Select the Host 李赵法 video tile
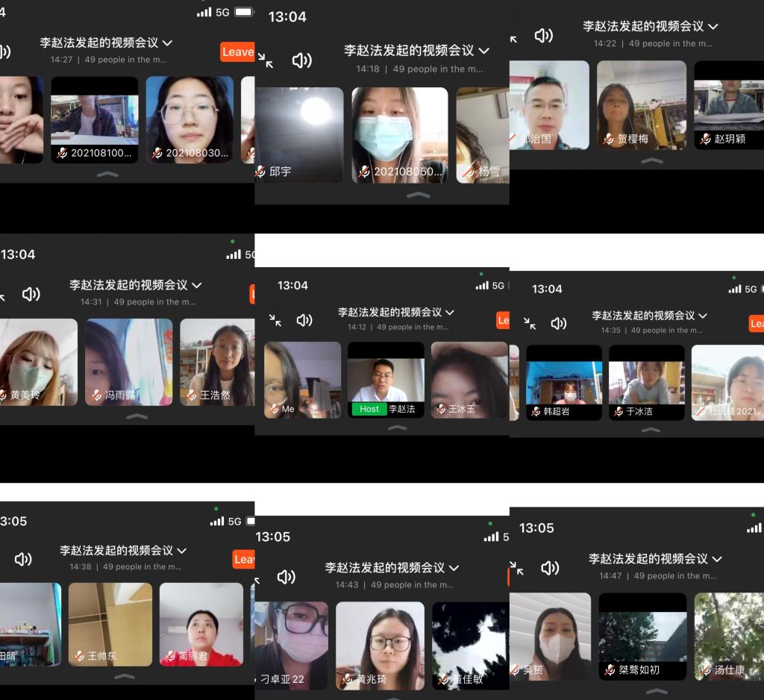The image size is (764, 700). click(x=386, y=379)
